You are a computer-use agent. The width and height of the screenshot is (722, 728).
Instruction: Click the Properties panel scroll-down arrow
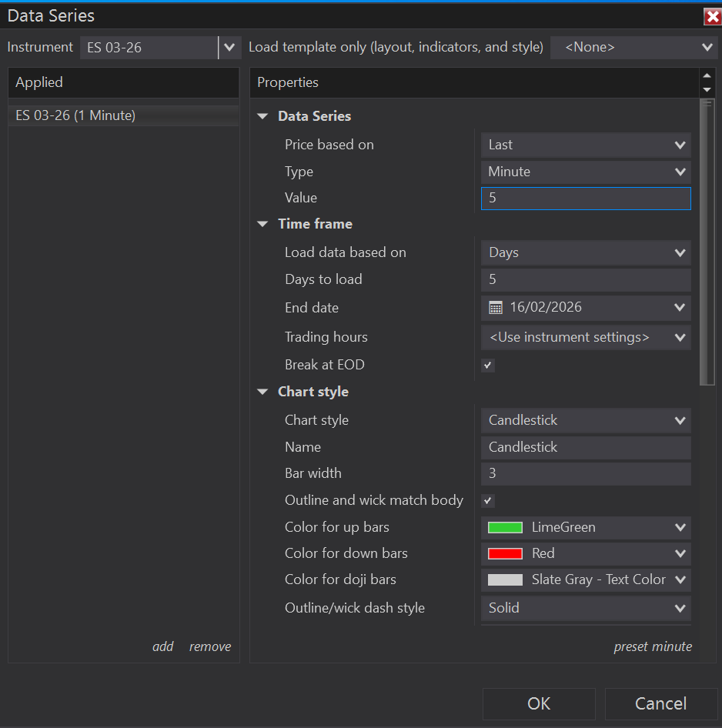click(x=707, y=89)
